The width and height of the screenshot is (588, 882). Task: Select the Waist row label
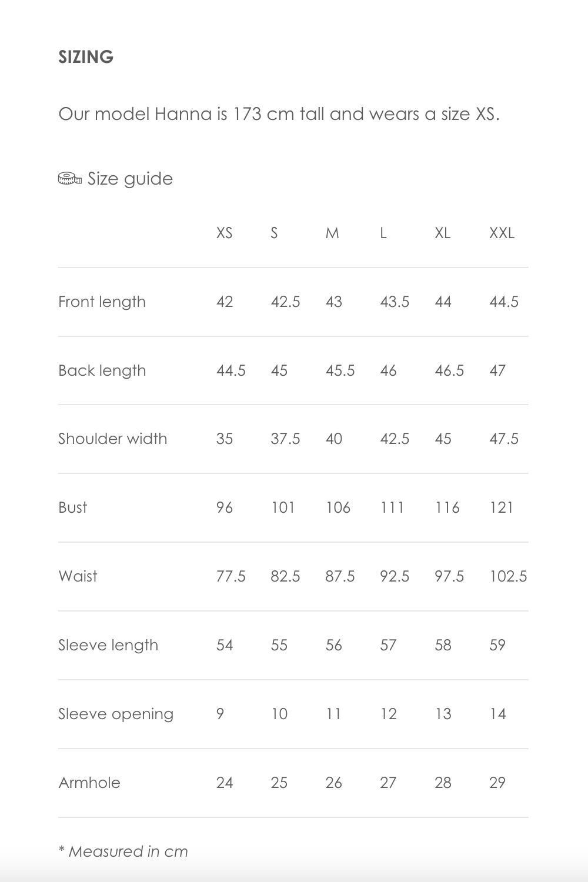click(78, 576)
